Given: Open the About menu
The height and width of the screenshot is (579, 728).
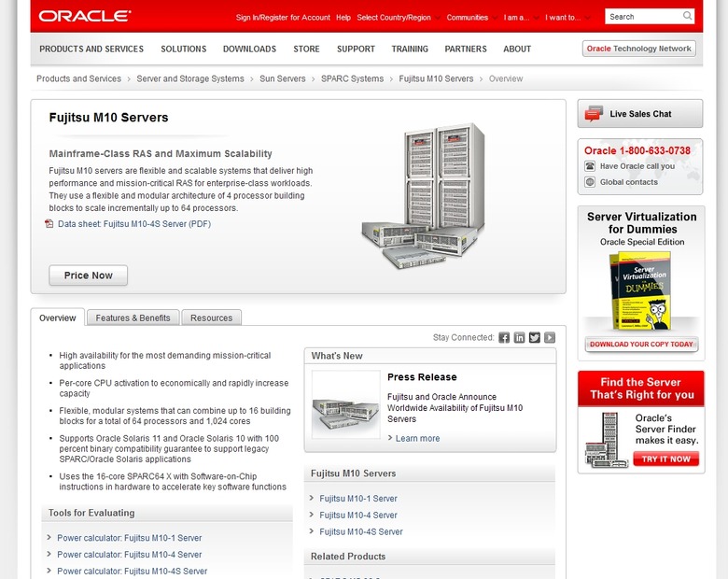Looking at the screenshot, I should [517, 49].
